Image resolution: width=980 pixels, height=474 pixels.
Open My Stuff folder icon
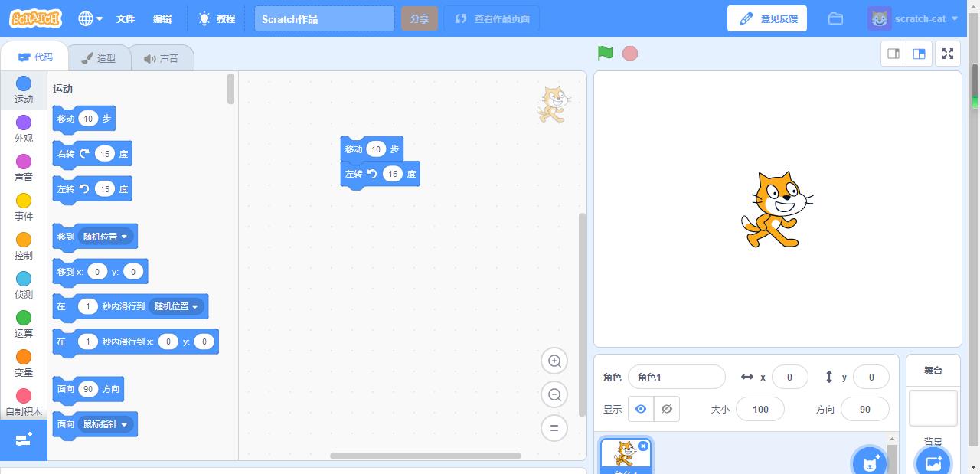[x=835, y=18]
